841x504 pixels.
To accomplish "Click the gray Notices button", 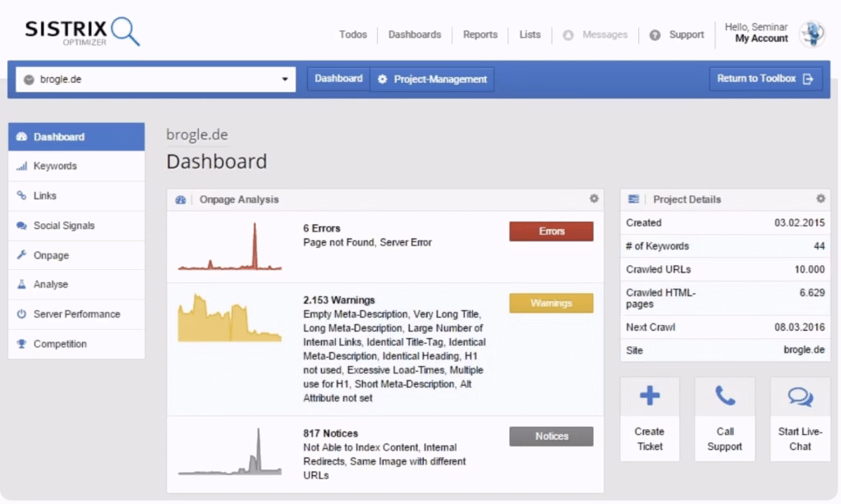I will 551,436.
